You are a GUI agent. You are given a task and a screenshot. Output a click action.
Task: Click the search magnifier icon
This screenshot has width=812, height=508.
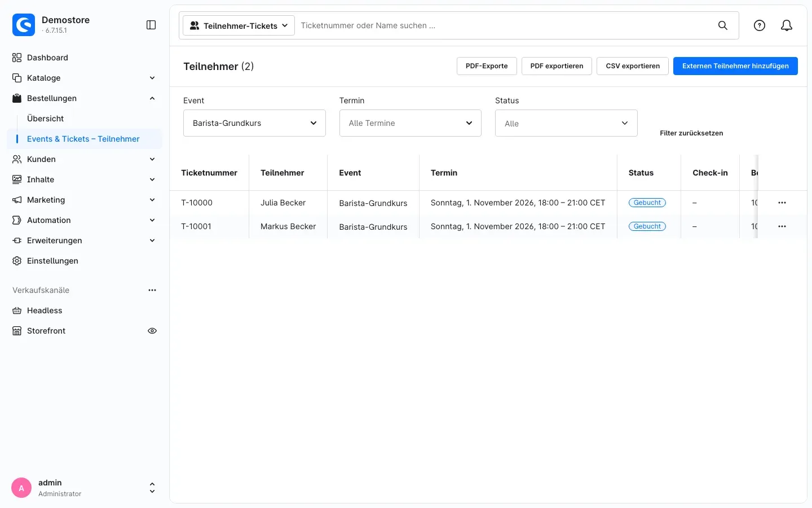[722, 25]
